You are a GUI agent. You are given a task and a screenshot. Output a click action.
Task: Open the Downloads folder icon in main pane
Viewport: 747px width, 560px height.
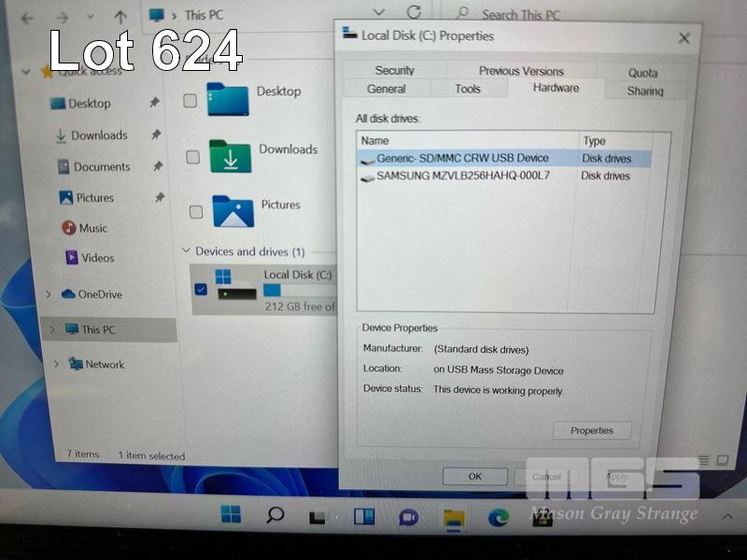(x=230, y=156)
